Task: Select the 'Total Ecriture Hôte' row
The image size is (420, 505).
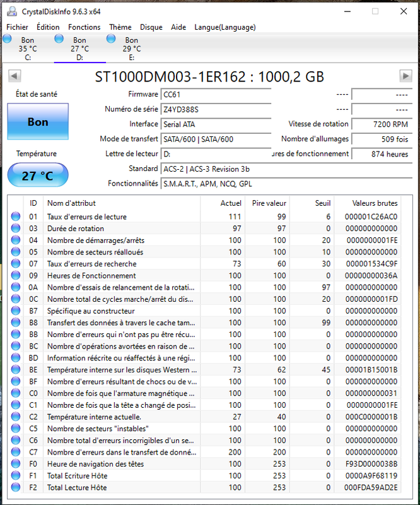Action: point(205,475)
